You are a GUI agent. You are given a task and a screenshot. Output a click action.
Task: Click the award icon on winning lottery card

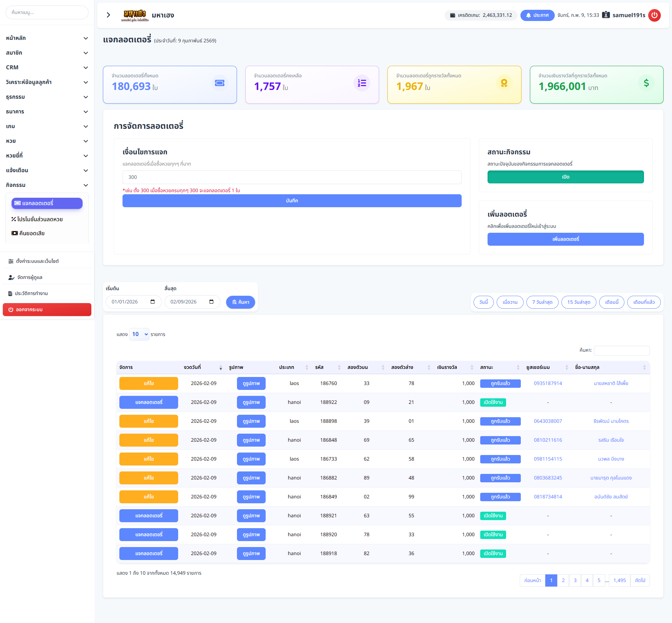[504, 83]
